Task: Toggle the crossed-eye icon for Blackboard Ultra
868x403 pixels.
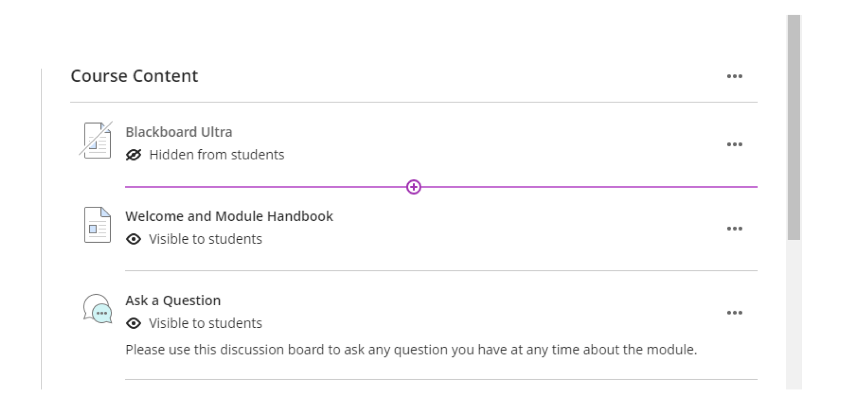Action: [134, 155]
